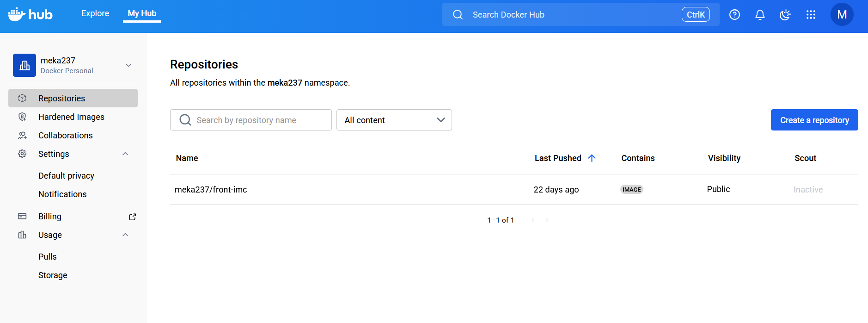Open Repositories in the sidebar
Viewport: 868px width, 323px height.
[73, 98]
